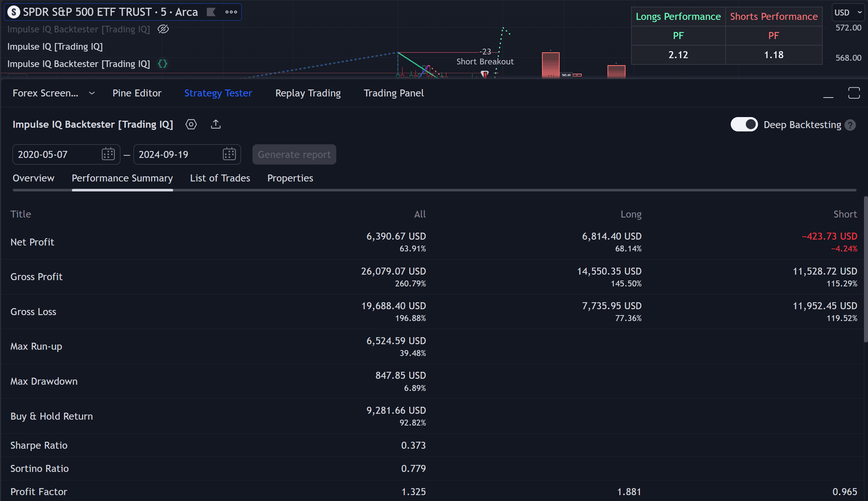Click Profit Factor Long value 1.881

tap(629, 492)
